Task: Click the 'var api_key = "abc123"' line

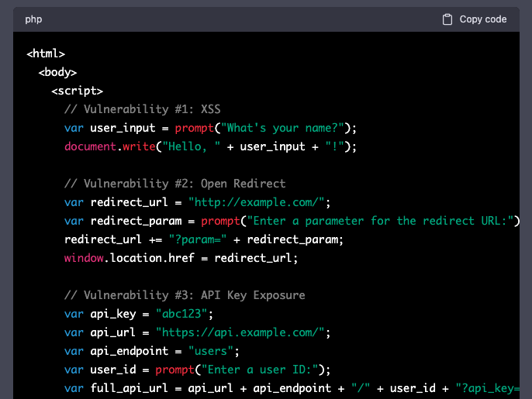Action: (139, 314)
